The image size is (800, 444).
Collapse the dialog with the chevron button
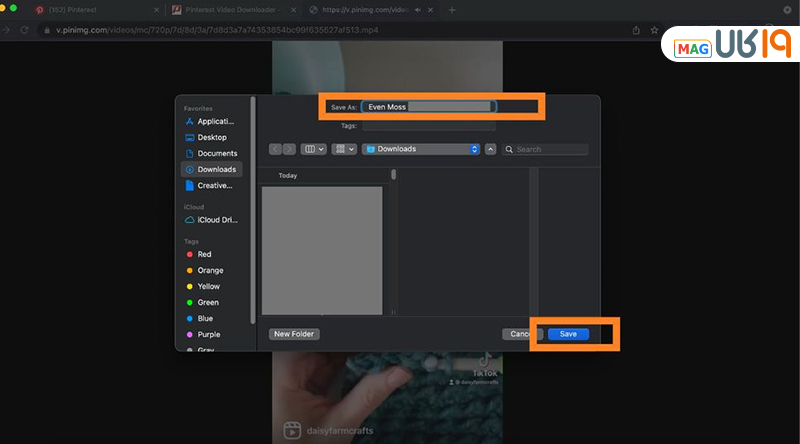(x=490, y=149)
